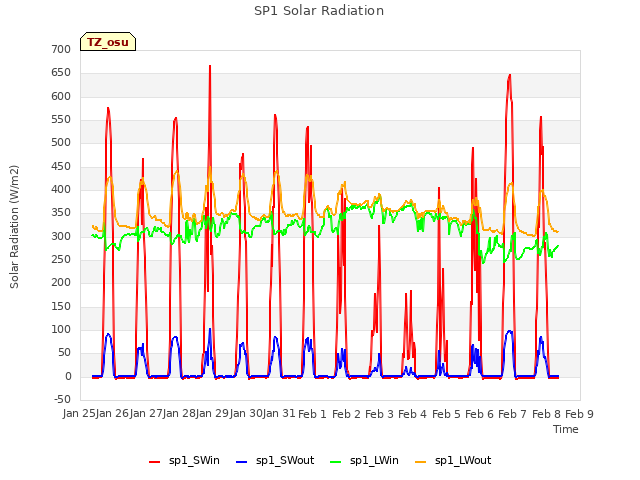Viewport: 640px width, 480px height.
Task: Toggle the sp1_LWin legend entry
Action: point(364,460)
